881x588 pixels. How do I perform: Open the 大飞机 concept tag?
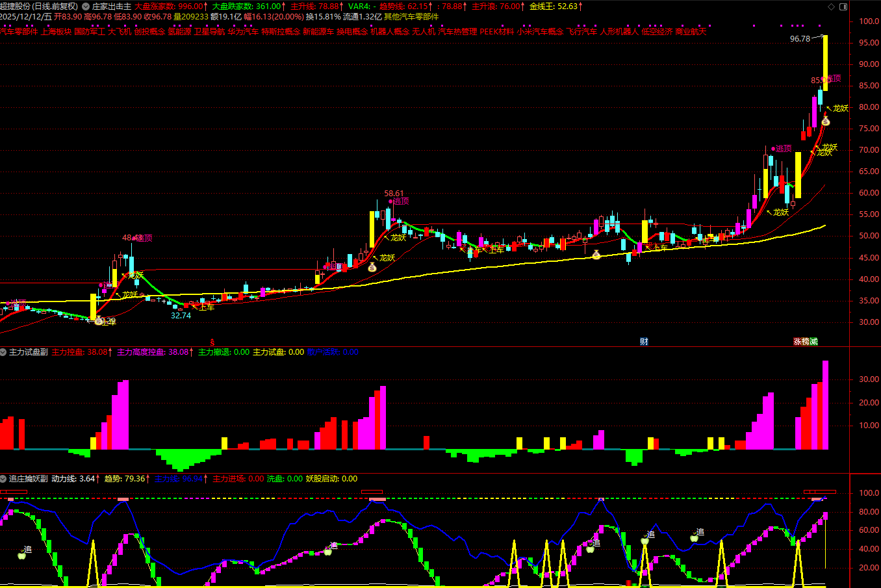coord(120,31)
